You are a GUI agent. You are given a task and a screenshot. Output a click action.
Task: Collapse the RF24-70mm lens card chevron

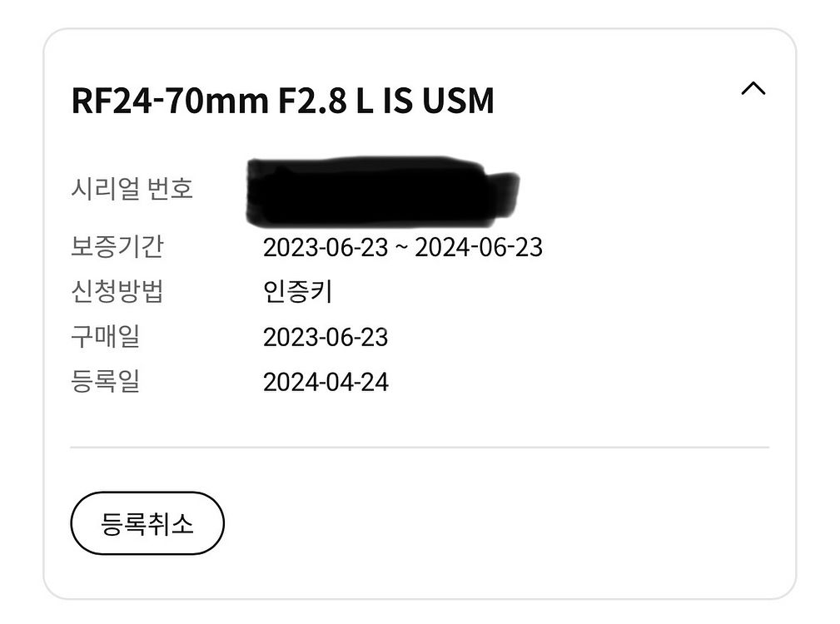753,89
